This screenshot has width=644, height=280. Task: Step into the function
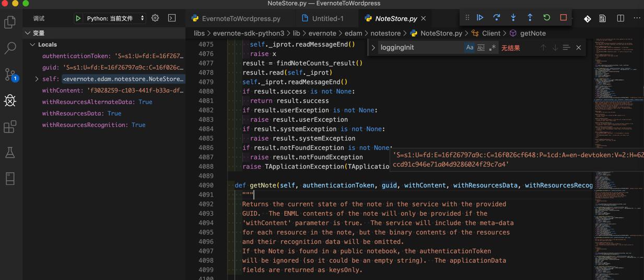click(513, 18)
